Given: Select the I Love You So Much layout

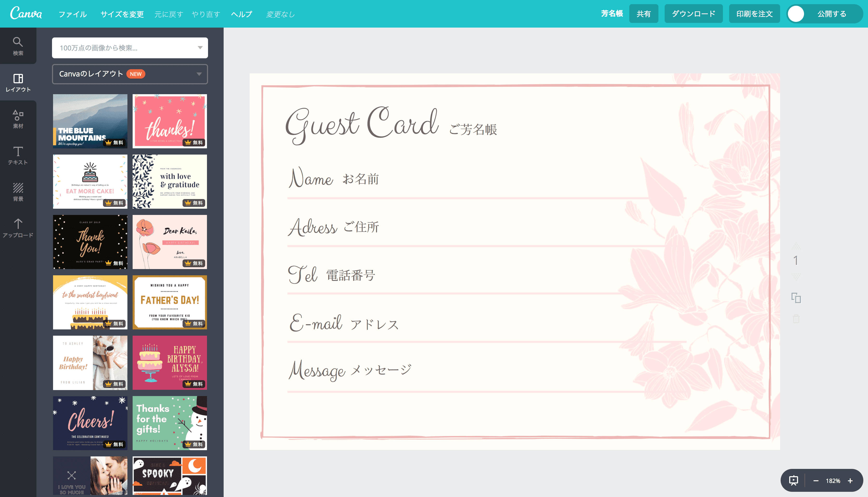Looking at the screenshot, I should (90, 476).
